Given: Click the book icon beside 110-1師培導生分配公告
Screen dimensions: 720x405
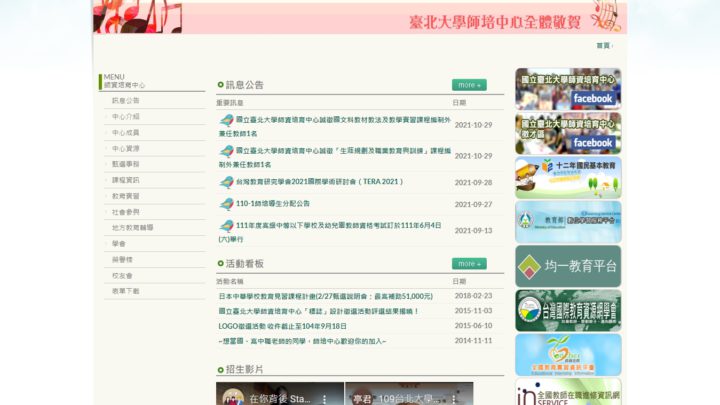Looking at the screenshot, I should point(227,204).
